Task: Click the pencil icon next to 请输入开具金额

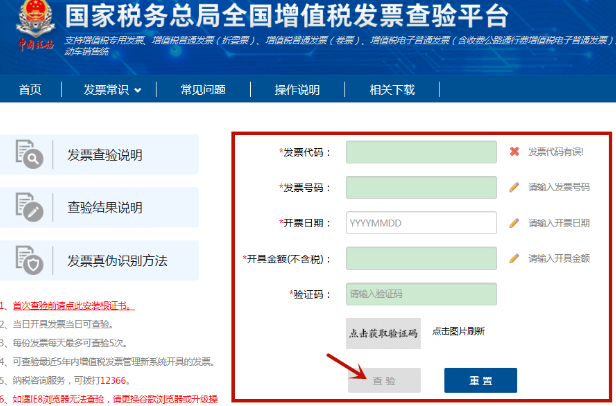Action: click(514, 258)
